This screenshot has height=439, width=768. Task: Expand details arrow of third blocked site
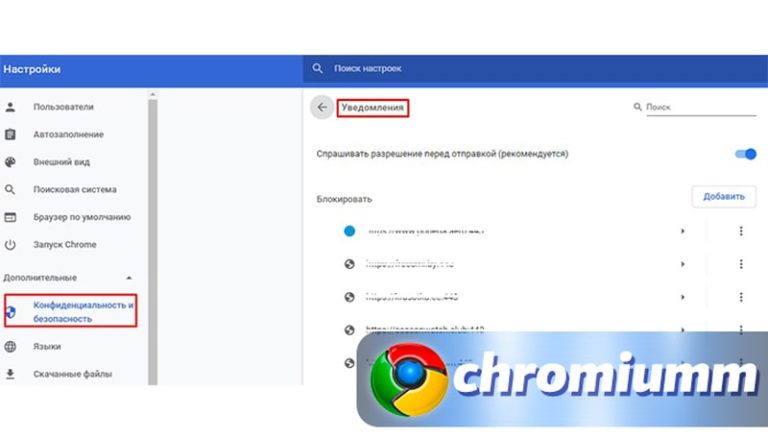point(683,297)
